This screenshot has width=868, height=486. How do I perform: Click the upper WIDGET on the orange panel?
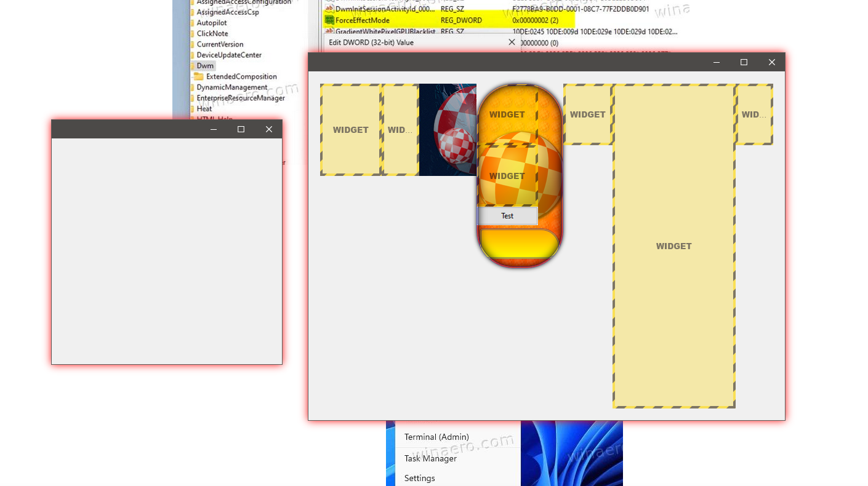tap(507, 114)
